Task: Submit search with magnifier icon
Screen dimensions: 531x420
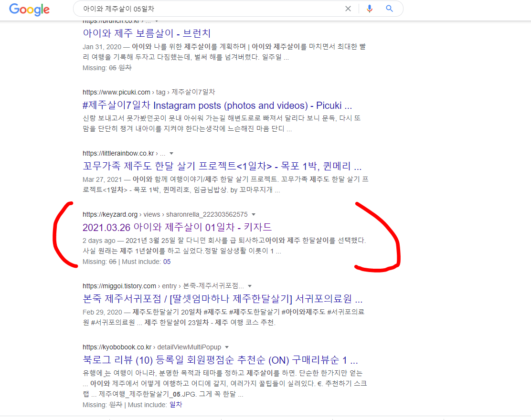Action: [390, 9]
